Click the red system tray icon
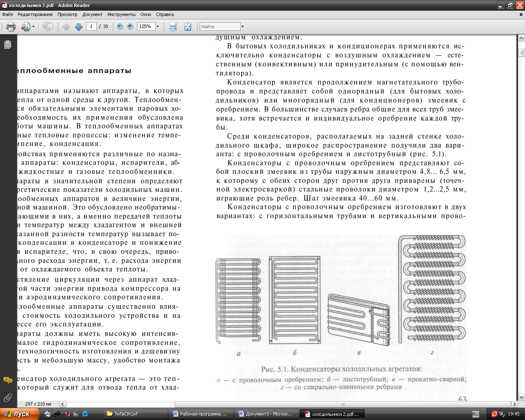This screenshot has width=525, height=420. click(494, 414)
